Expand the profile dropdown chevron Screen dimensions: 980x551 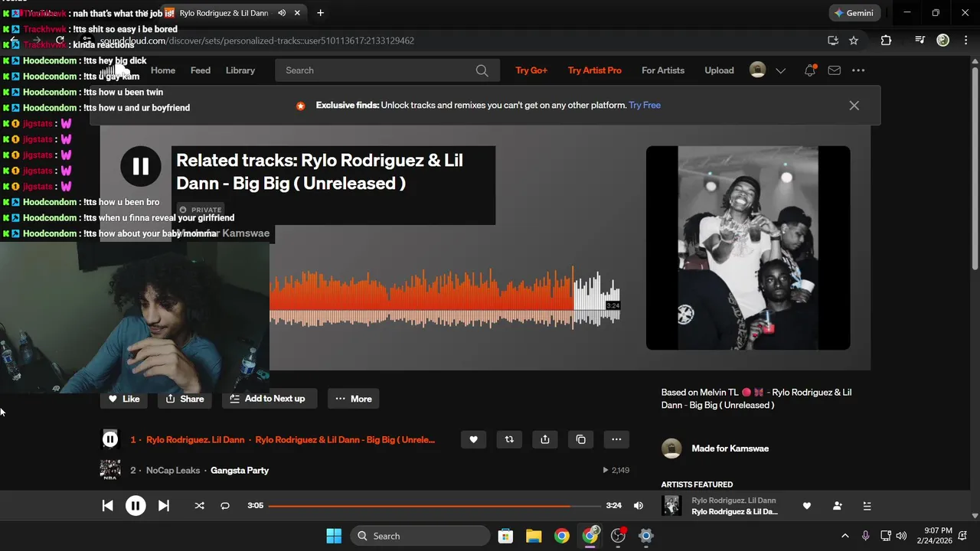point(781,70)
